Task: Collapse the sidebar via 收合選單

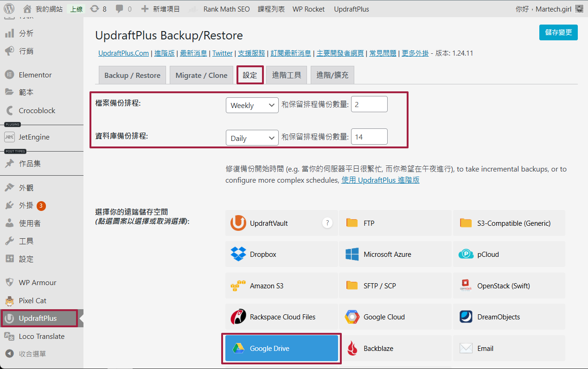Action: click(32, 354)
